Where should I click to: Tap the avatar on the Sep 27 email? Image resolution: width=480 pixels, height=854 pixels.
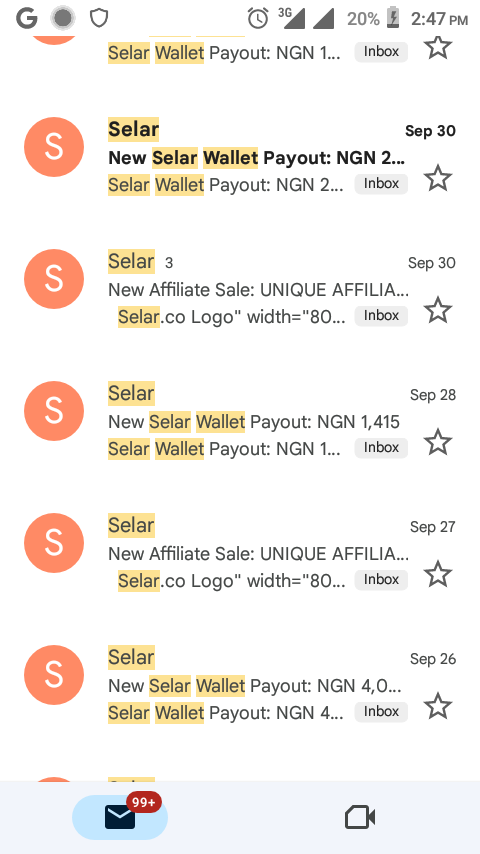pos(54,543)
